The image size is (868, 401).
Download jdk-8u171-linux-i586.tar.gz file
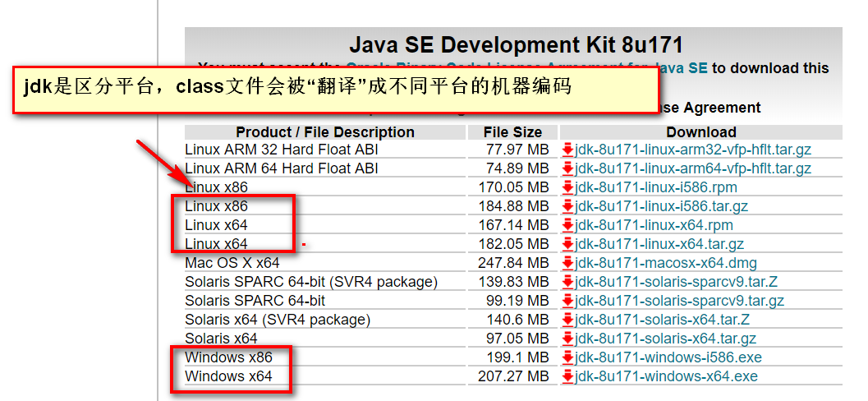click(x=661, y=206)
